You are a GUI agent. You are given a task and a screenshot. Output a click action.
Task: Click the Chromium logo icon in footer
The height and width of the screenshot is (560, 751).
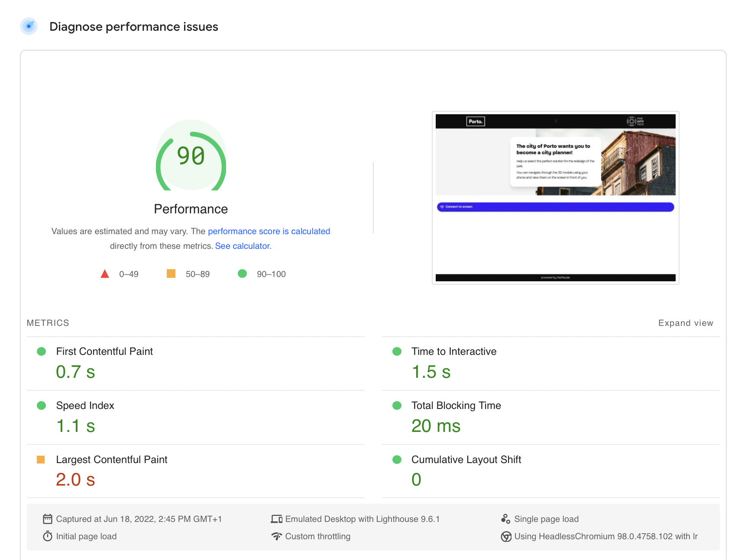[x=506, y=537]
